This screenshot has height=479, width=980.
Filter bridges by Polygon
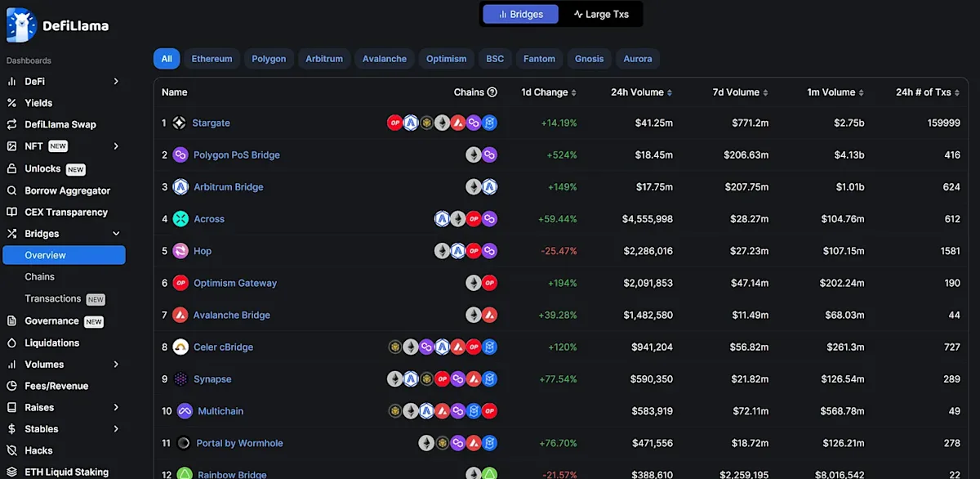click(x=269, y=59)
